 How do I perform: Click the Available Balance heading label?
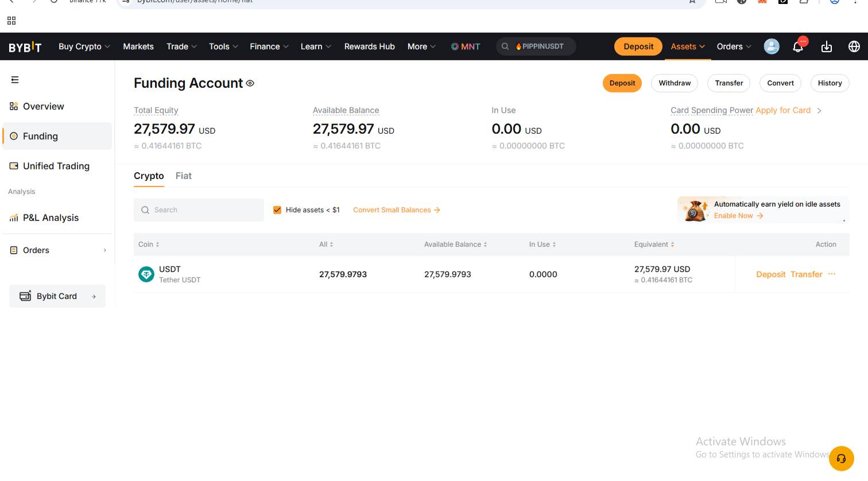pyautogui.click(x=346, y=110)
